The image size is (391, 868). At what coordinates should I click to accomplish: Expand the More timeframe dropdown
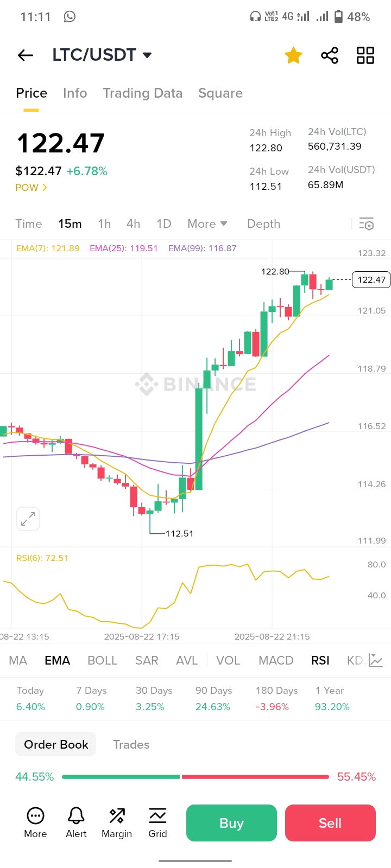point(207,224)
